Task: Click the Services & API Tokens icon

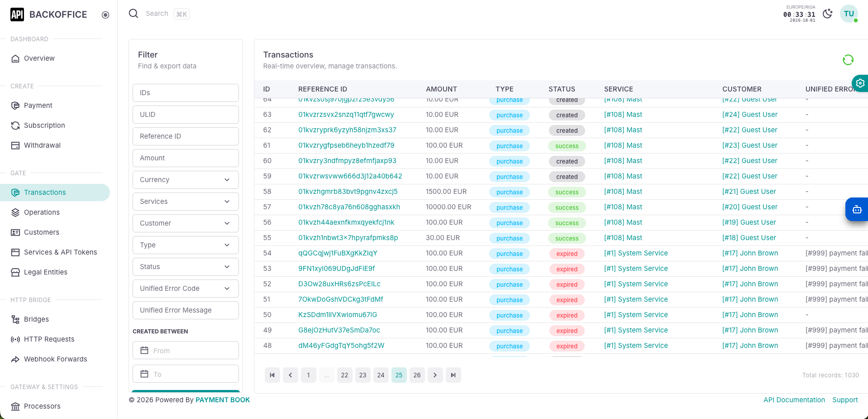Action: point(15,252)
